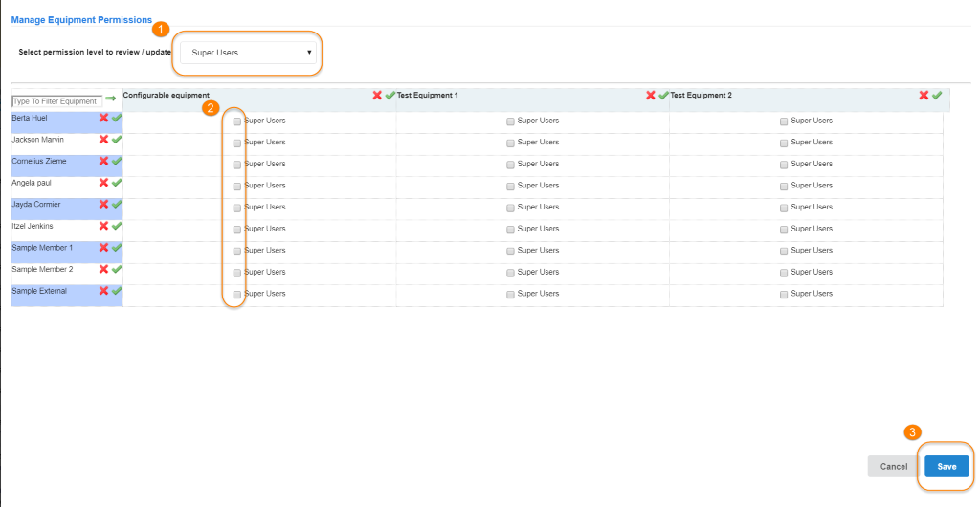The height and width of the screenshot is (507, 980).
Task: Click red X in Configurable equipment header
Action: (377, 96)
